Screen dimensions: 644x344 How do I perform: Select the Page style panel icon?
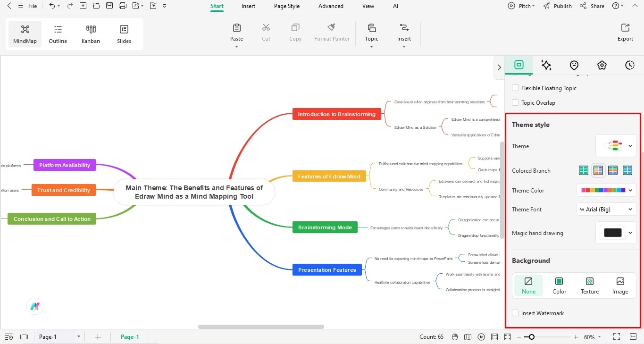tap(519, 65)
